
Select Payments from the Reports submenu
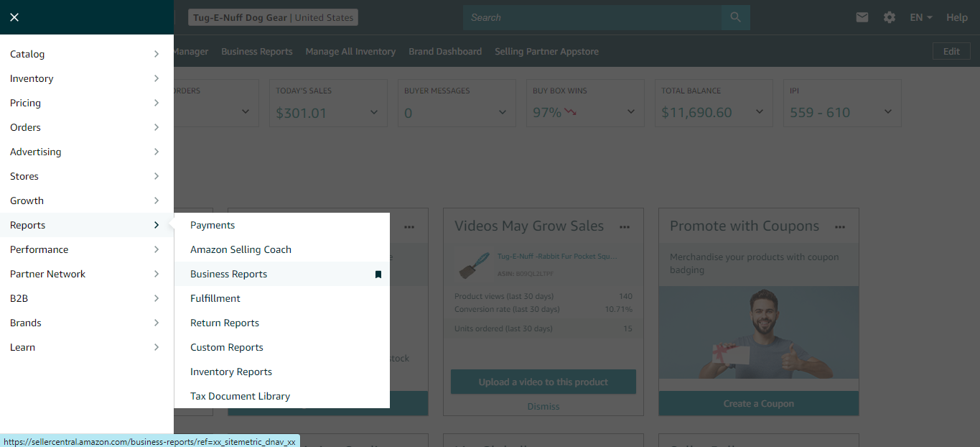213,225
